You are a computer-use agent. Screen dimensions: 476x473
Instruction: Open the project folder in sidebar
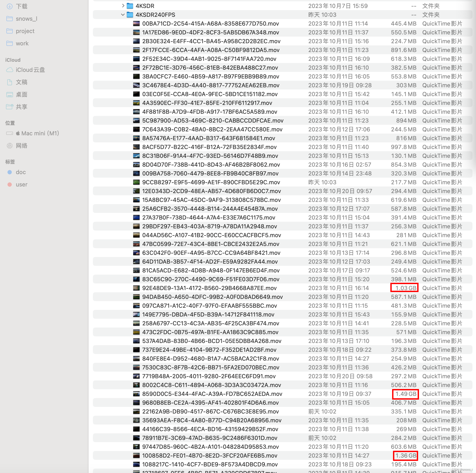pyautogui.click(x=25, y=30)
